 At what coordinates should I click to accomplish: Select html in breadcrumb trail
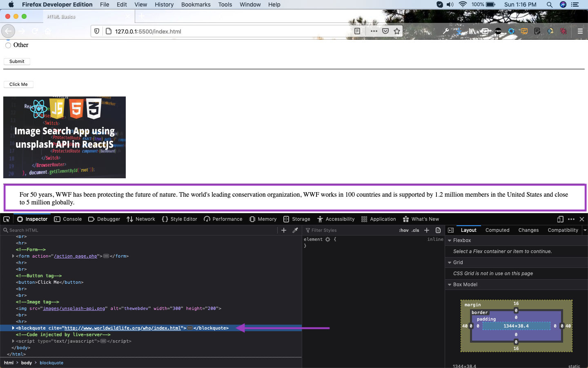(x=9, y=363)
